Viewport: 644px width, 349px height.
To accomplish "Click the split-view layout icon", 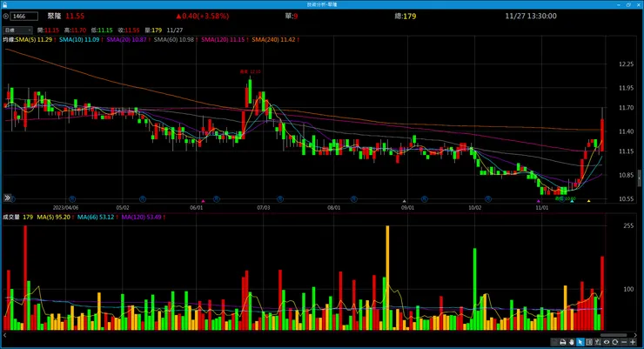I will [589, 342].
